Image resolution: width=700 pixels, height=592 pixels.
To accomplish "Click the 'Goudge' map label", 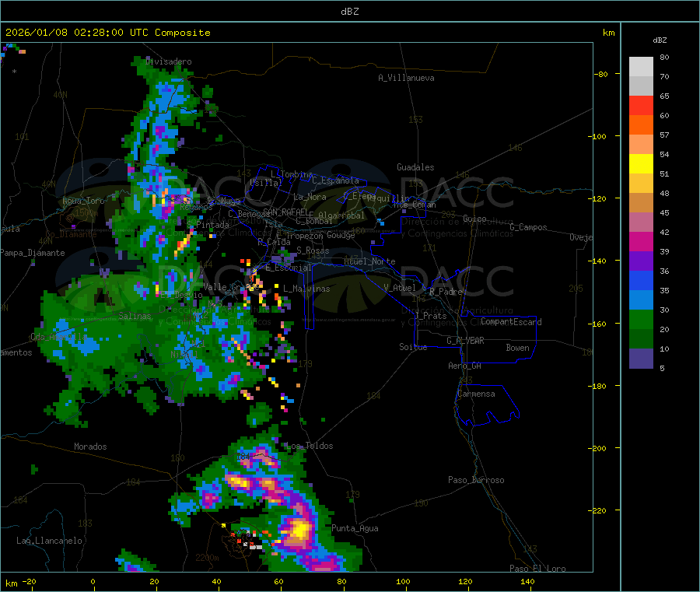I will coord(341,235).
